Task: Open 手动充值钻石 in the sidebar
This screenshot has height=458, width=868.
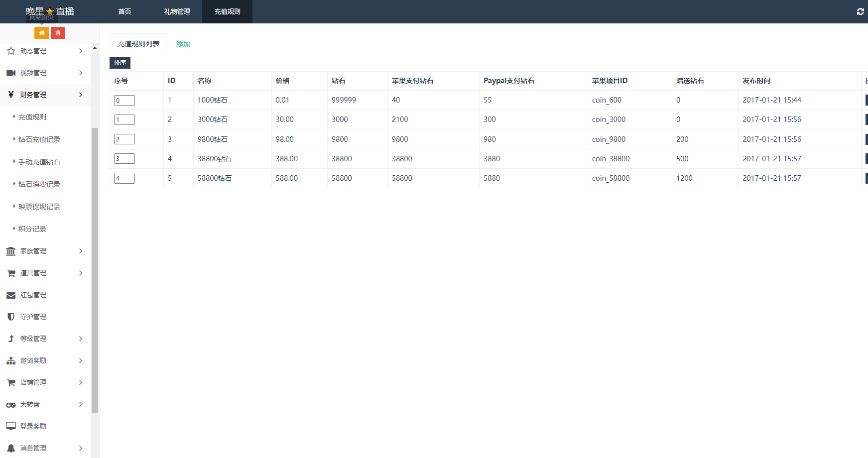Action: tap(39, 162)
